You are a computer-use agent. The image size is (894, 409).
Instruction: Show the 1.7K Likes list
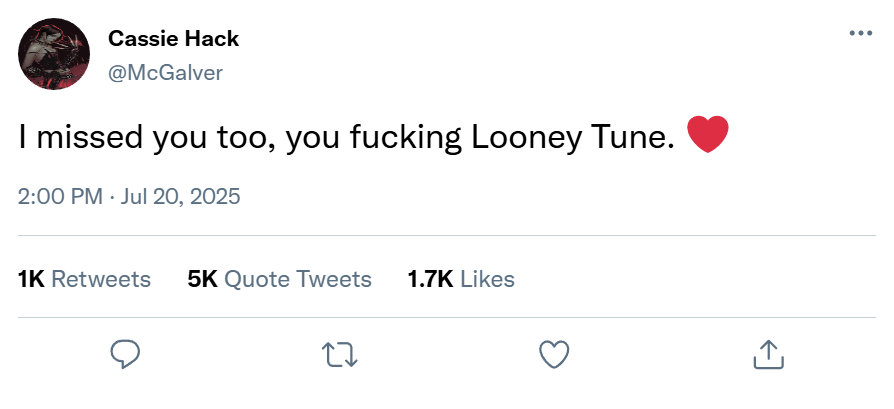[x=461, y=279]
